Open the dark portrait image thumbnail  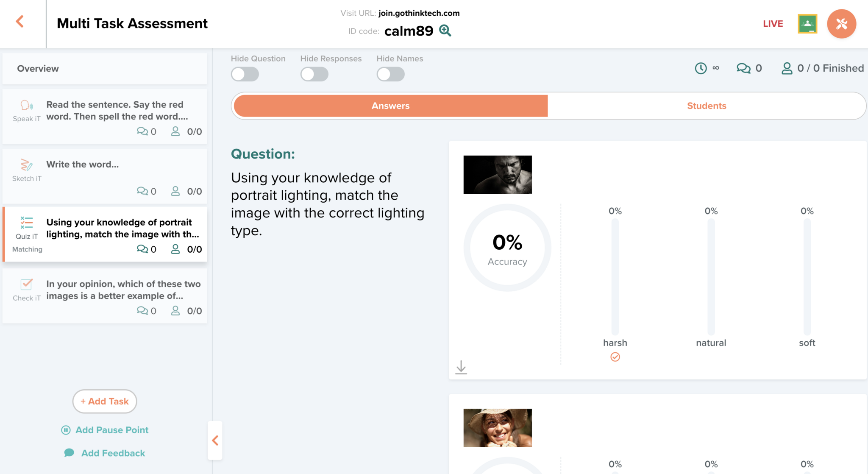498,175
